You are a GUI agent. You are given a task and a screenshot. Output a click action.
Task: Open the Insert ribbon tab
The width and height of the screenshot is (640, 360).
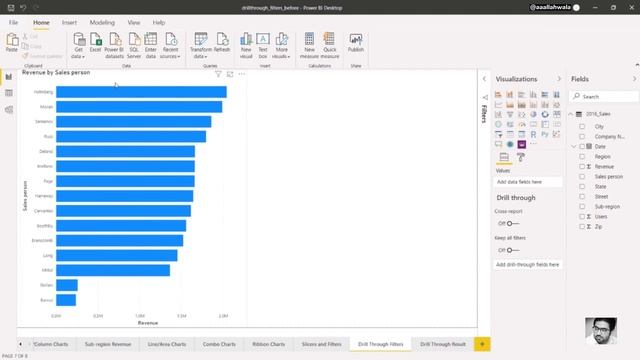point(69,22)
